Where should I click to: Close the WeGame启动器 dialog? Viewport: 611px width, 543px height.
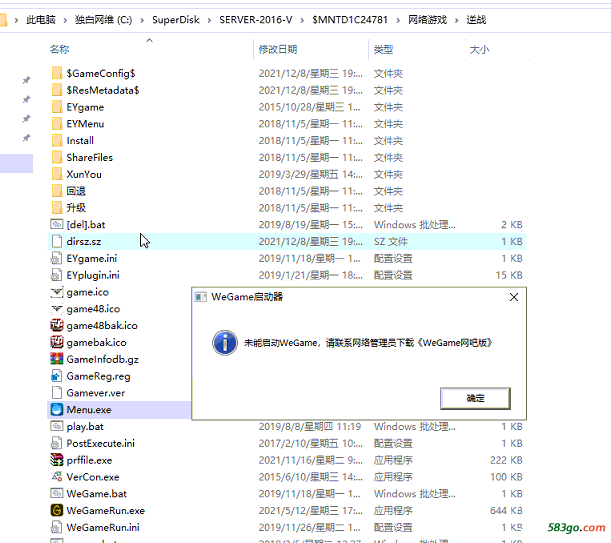pyautogui.click(x=514, y=297)
